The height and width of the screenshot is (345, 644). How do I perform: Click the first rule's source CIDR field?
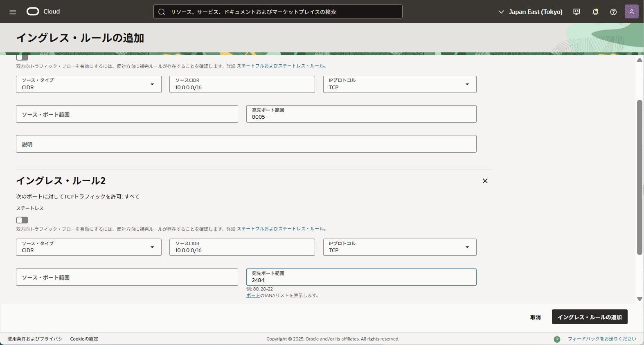pyautogui.click(x=242, y=84)
